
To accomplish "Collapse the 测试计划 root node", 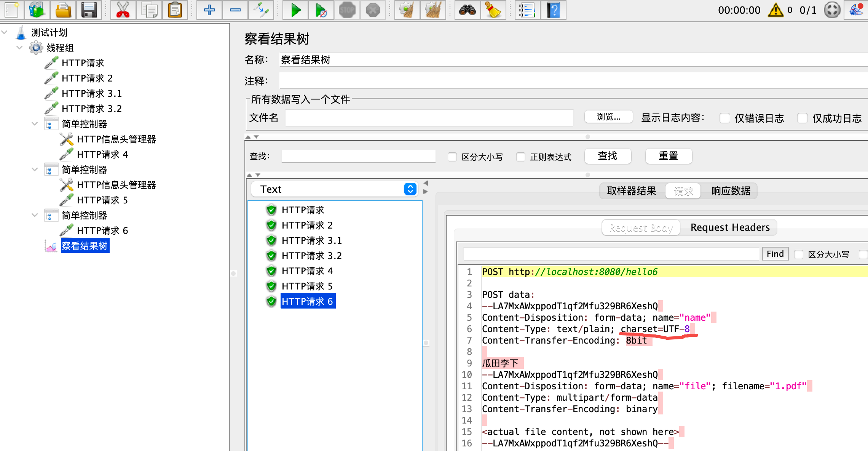I will point(5,32).
